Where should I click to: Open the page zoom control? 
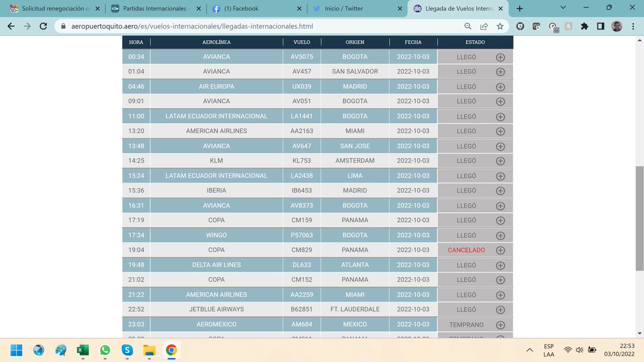(468, 26)
